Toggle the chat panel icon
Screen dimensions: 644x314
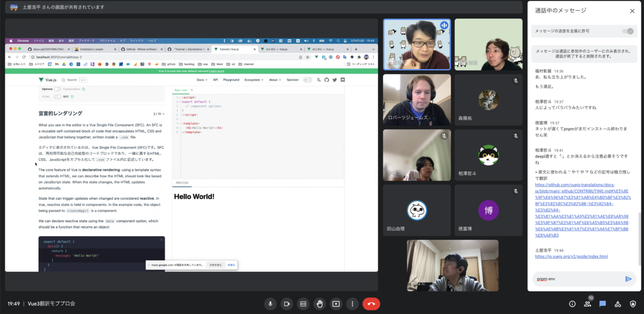(603, 304)
